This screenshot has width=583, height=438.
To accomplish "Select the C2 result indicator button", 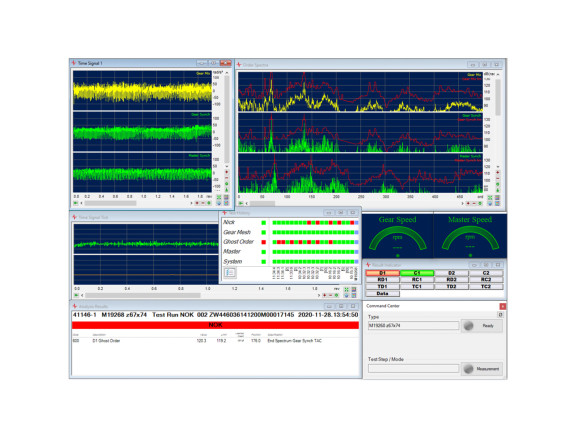I will (486, 273).
